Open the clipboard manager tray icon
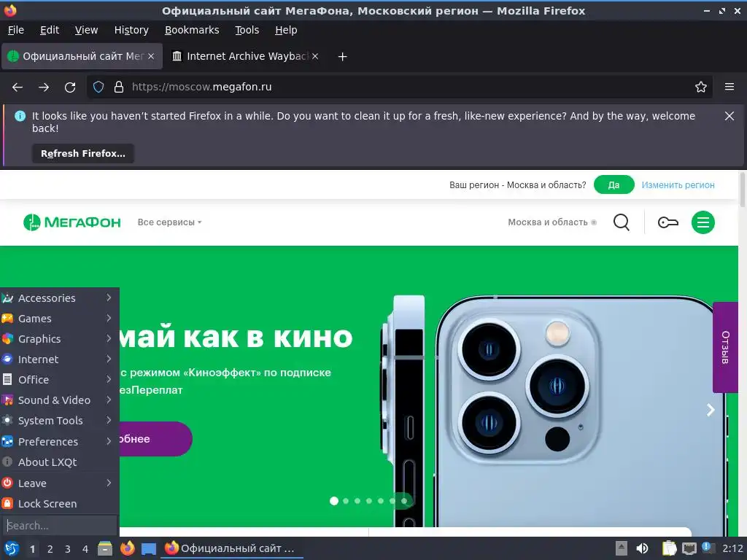Screen dimensions: 747x560 point(669,548)
